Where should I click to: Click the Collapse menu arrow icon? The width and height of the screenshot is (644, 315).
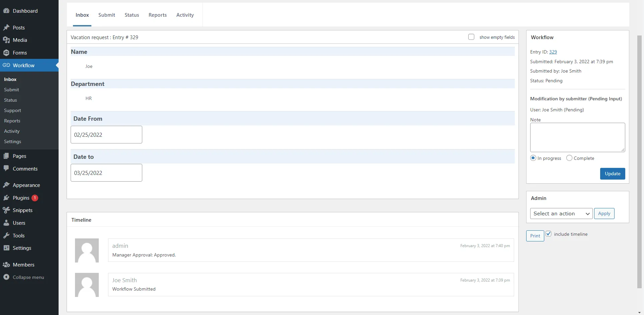click(6, 277)
